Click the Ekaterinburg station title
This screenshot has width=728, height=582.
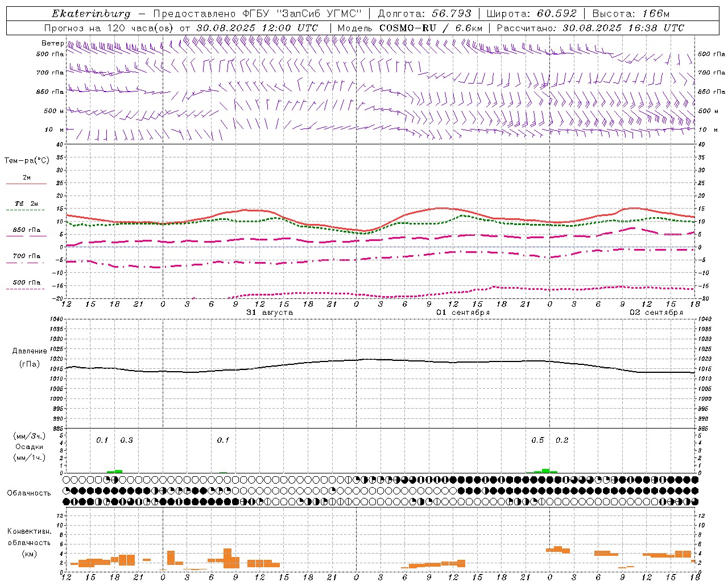(91, 14)
